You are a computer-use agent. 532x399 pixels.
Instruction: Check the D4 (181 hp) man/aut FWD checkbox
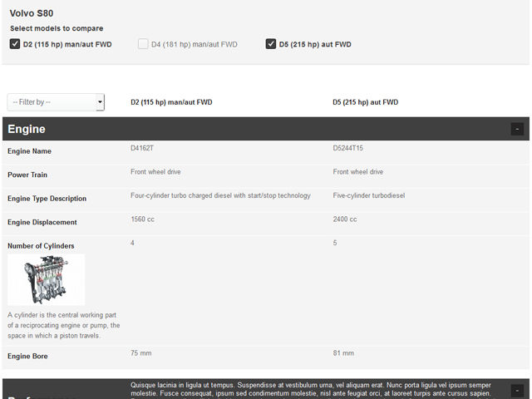click(x=143, y=44)
